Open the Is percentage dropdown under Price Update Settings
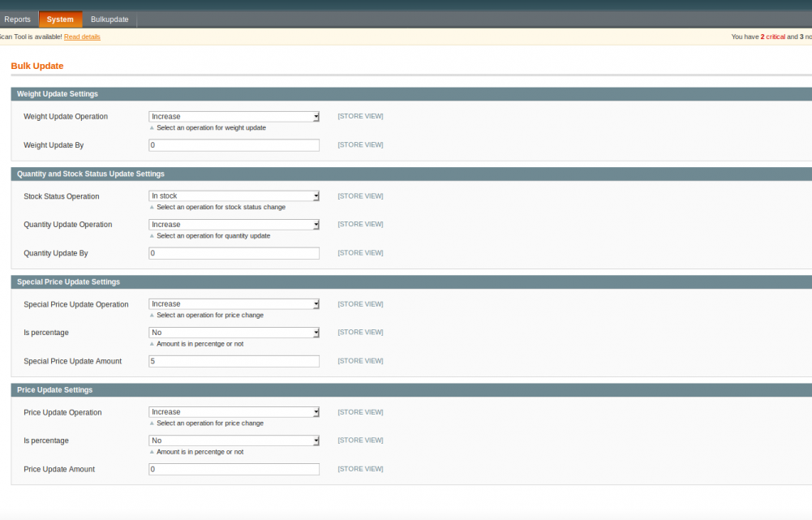The width and height of the screenshot is (812, 520). tap(234, 440)
